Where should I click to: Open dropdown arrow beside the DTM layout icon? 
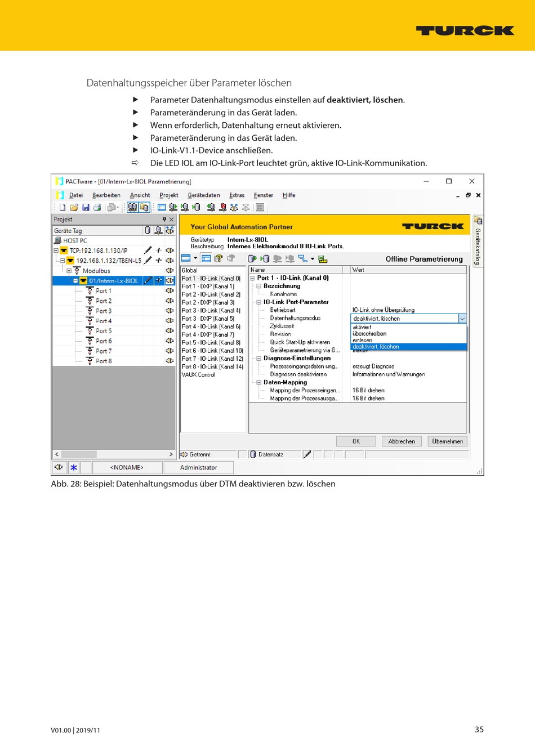tap(195, 258)
